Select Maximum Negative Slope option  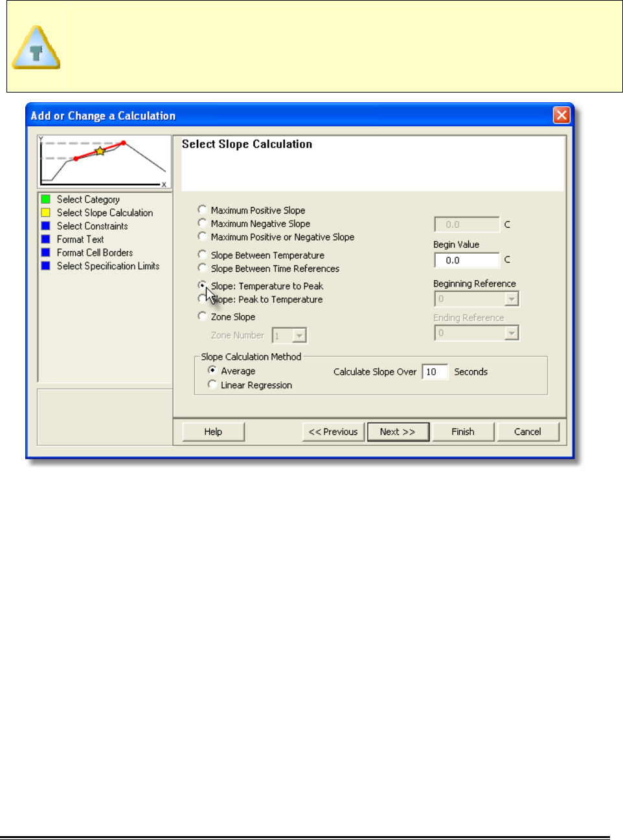click(202, 223)
